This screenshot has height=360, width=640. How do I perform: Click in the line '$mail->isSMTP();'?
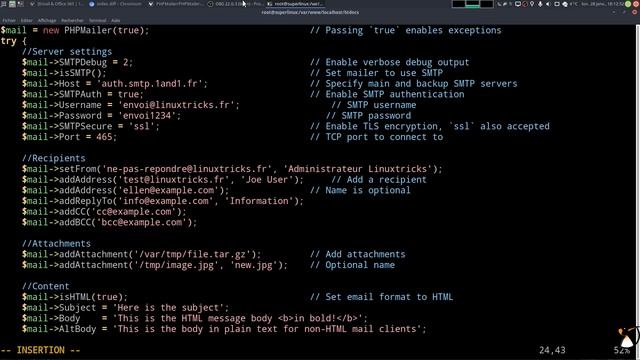click(x=64, y=73)
